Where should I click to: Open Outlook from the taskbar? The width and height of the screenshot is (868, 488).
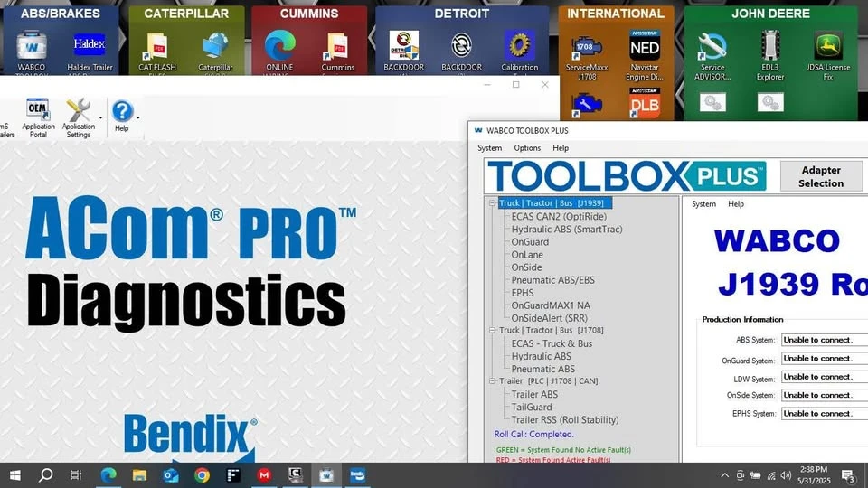tap(171, 475)
